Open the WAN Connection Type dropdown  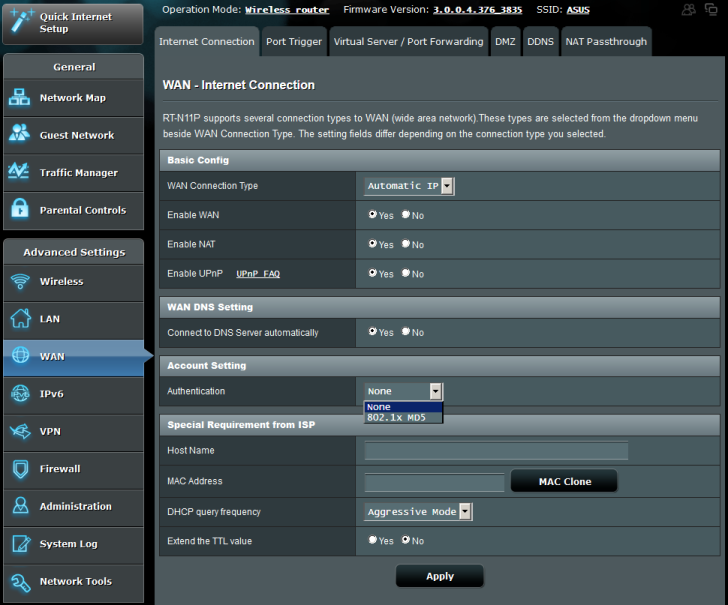click(409, 186)
